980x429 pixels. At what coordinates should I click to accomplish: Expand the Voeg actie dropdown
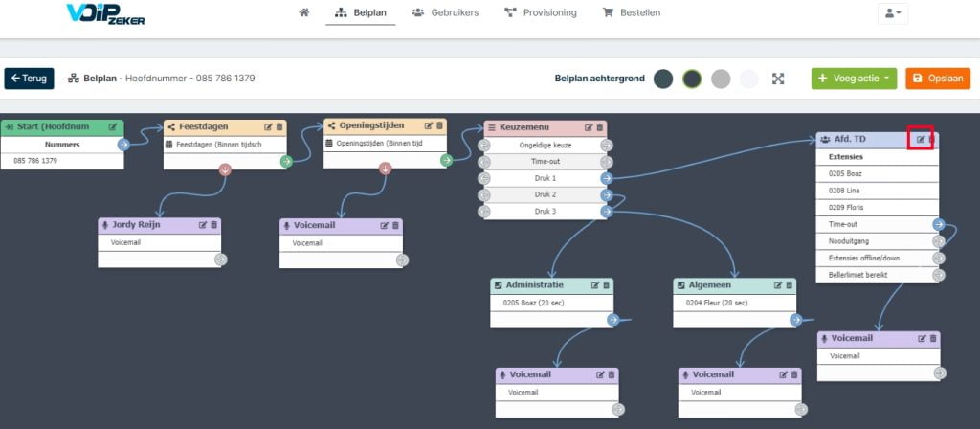(854, 79)
